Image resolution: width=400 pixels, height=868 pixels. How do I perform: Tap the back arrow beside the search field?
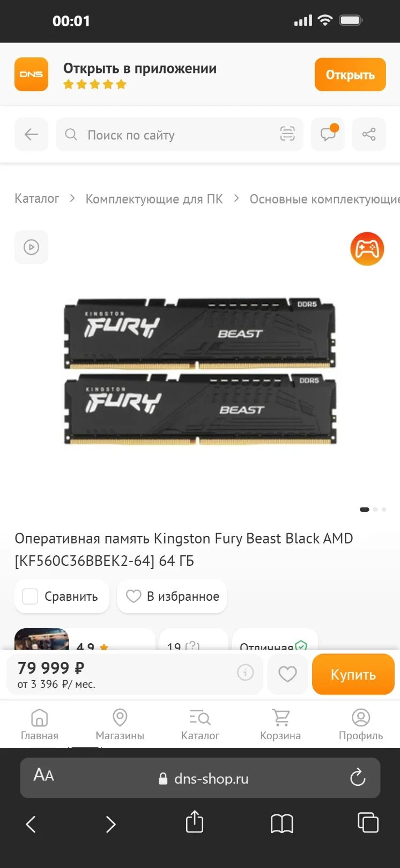click(x=31, y=134)
